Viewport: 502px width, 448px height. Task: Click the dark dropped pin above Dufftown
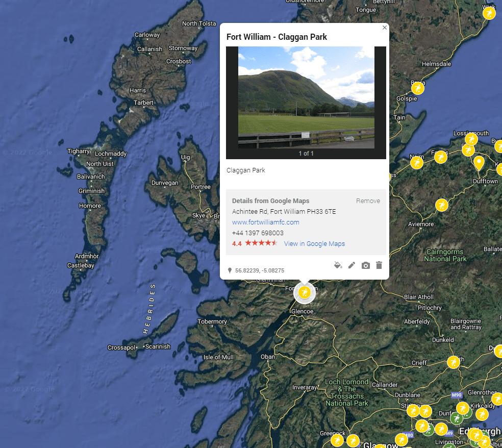[x=479, y=163]
